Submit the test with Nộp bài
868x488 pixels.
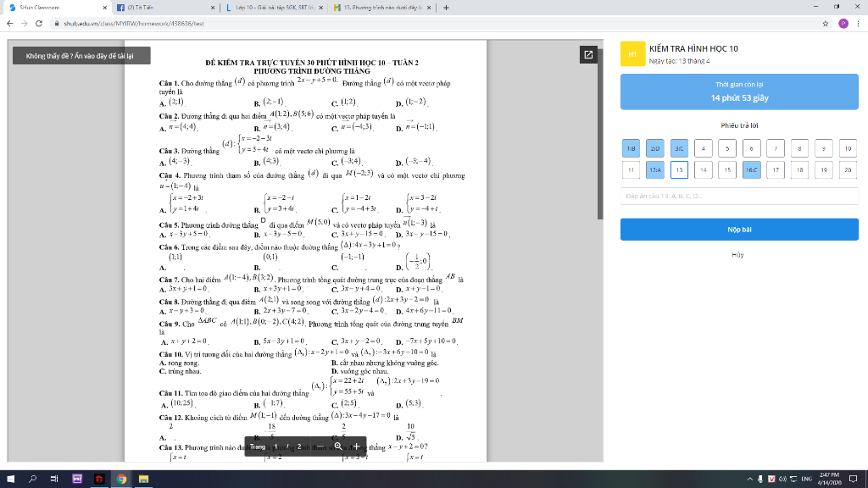[x=739, y=229]
